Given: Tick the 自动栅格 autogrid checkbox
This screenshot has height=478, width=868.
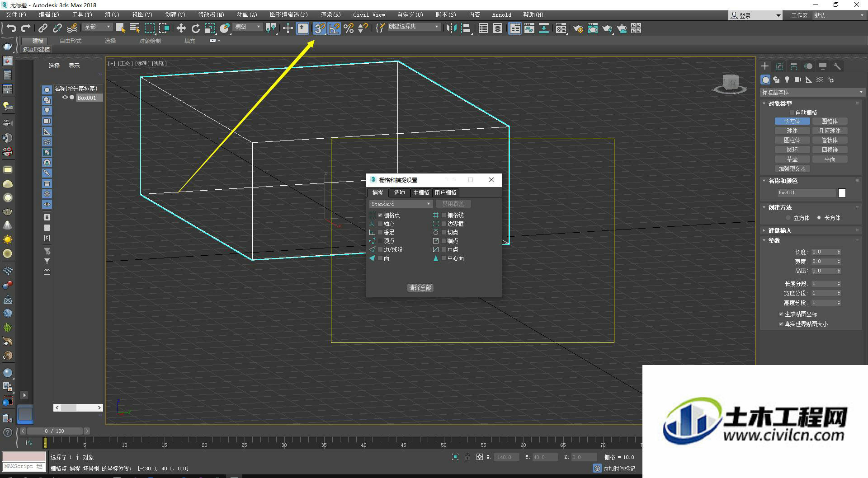Looking at the screenshot, I should 792,112.
